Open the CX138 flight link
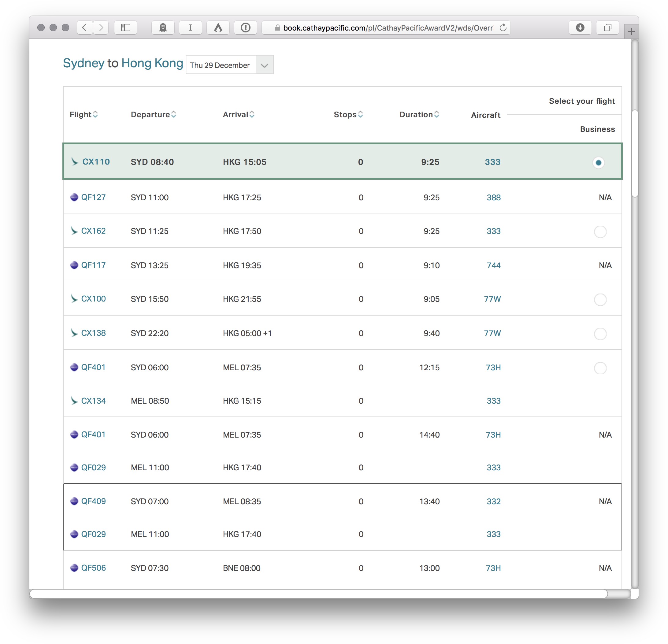This screenshot has width=668, height=644. coord(93,333)
